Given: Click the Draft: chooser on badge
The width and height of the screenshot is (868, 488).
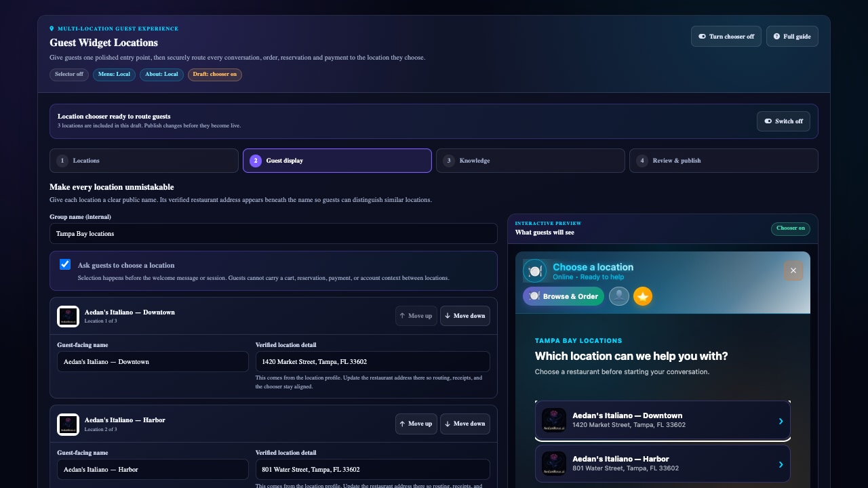Looking at the screenshot, I should (215, 75).
